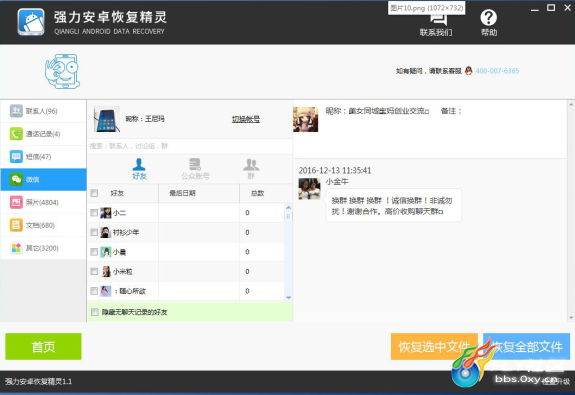Enable 隐藏无聊天记录的好友 checkbox
Image resolution: width=575 pixels, height=395 pixels.
coord(95,312)
